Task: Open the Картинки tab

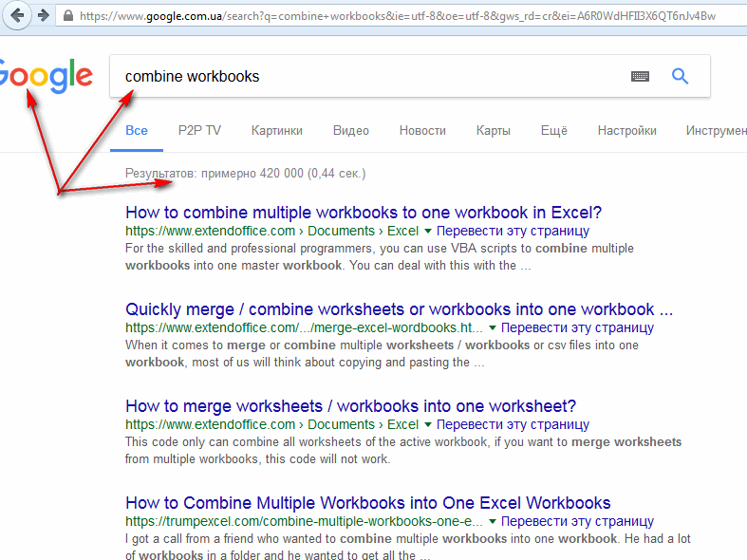Action: (277, 130)
